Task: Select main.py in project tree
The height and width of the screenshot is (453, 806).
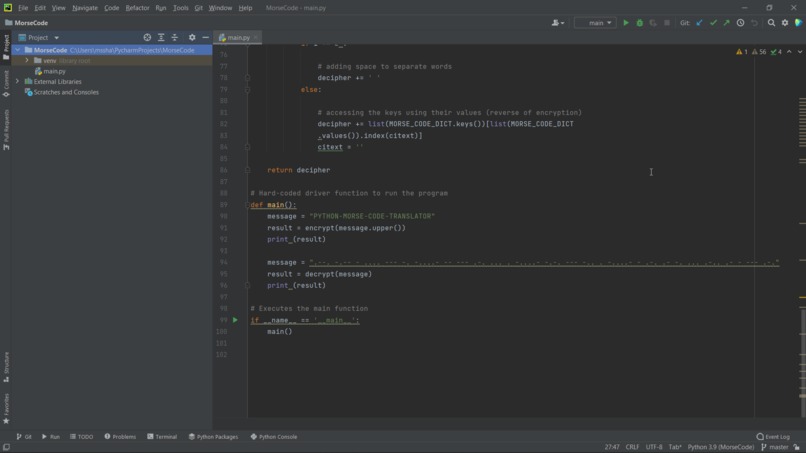Action: (54, 71)
